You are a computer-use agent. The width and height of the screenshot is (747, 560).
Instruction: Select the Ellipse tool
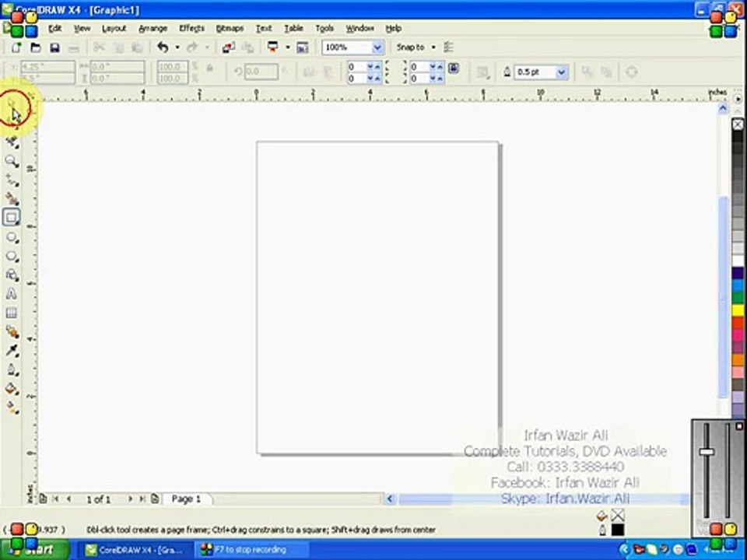(x=12, y=237)
